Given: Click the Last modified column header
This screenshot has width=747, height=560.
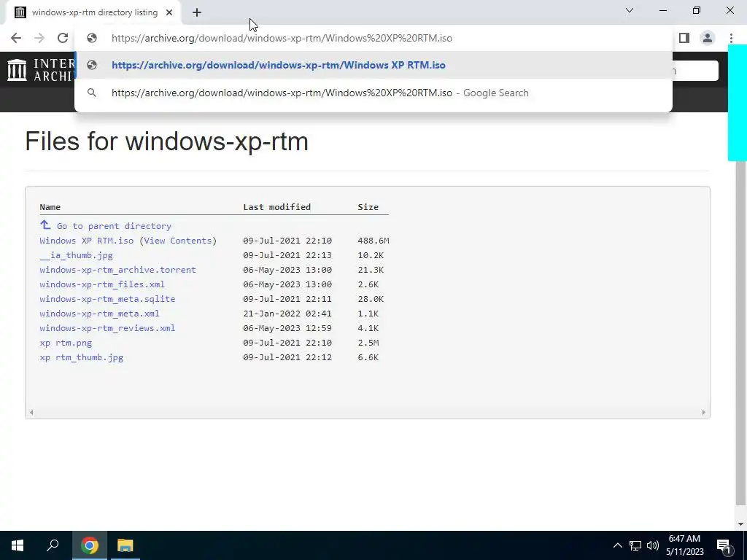Looking at the screenshot, I should click(x=276, y=207).
